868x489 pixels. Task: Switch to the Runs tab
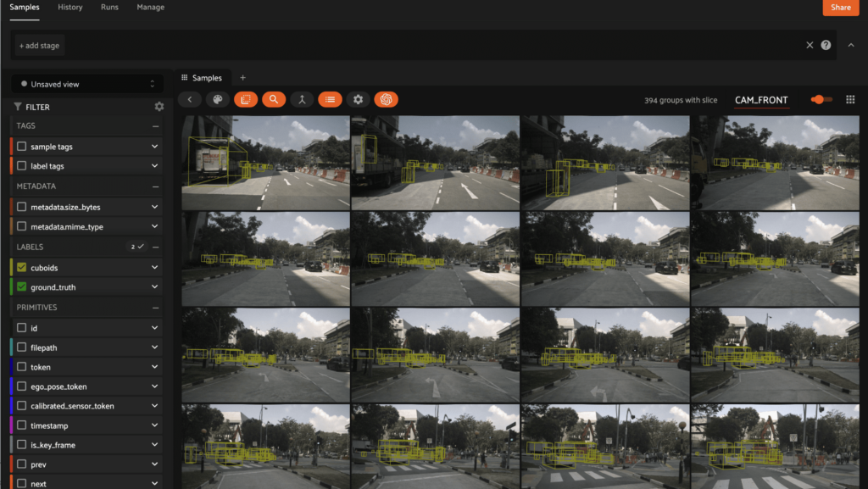(x=109, y=7)
